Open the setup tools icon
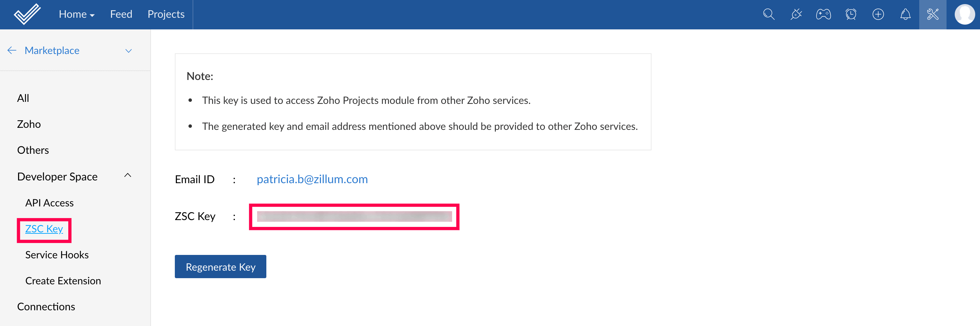This screenshot has width=980, height=326. click(x=933, y=14)
